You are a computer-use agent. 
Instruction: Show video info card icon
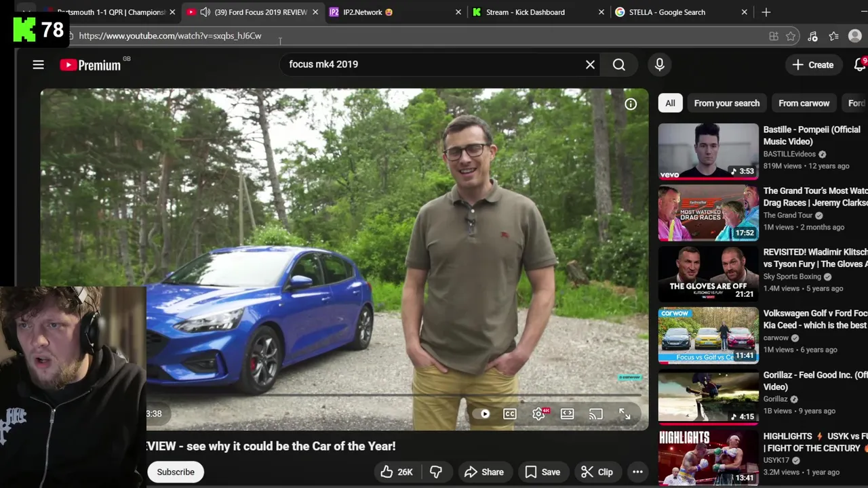(x=631, y=104)
